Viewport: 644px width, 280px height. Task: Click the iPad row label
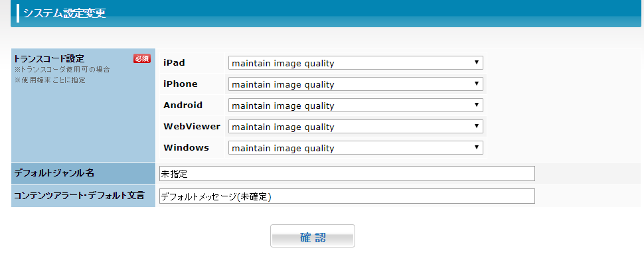(x=174, y=63)
